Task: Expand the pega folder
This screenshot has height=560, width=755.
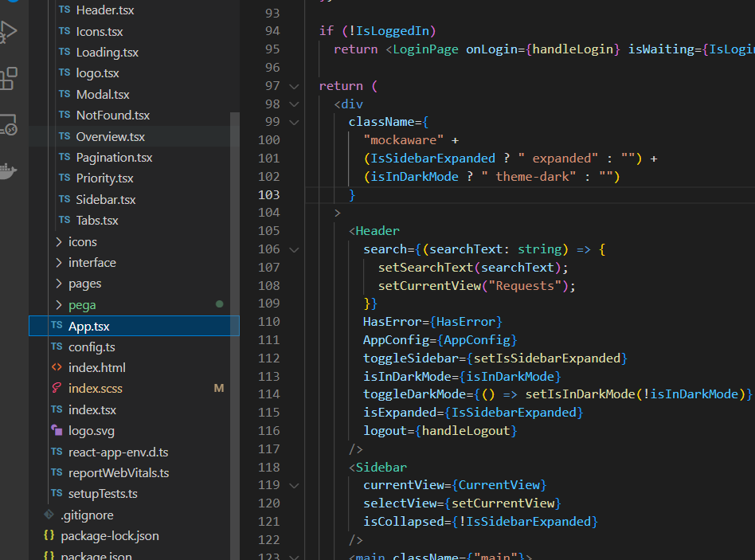Action: click(x=59, y=305)
